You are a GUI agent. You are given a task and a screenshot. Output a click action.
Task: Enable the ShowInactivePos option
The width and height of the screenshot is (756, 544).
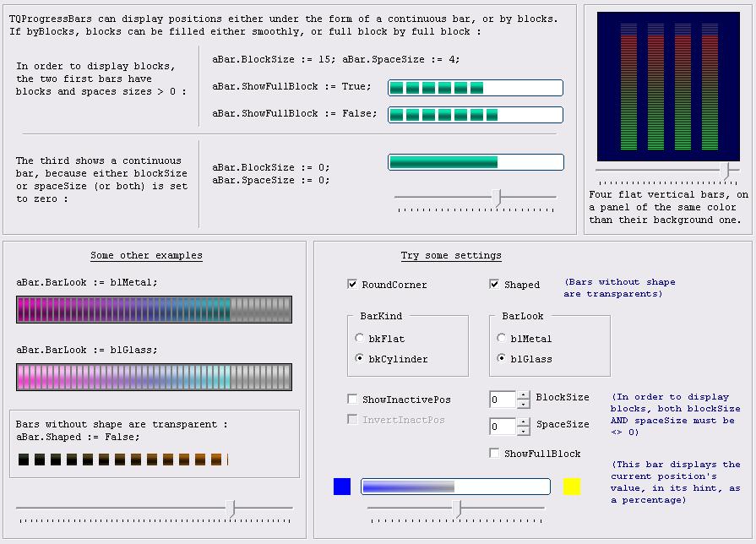point(352,399)
